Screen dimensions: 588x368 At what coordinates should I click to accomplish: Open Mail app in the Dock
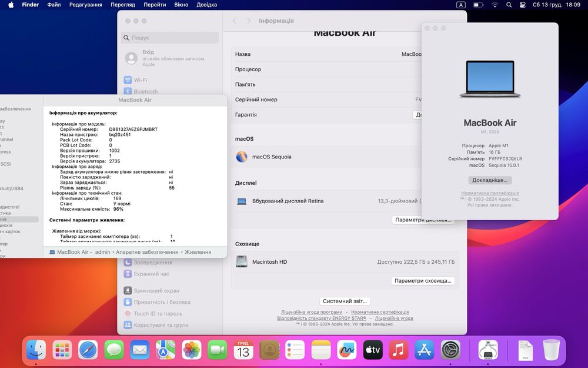click(x=139, y=350)
